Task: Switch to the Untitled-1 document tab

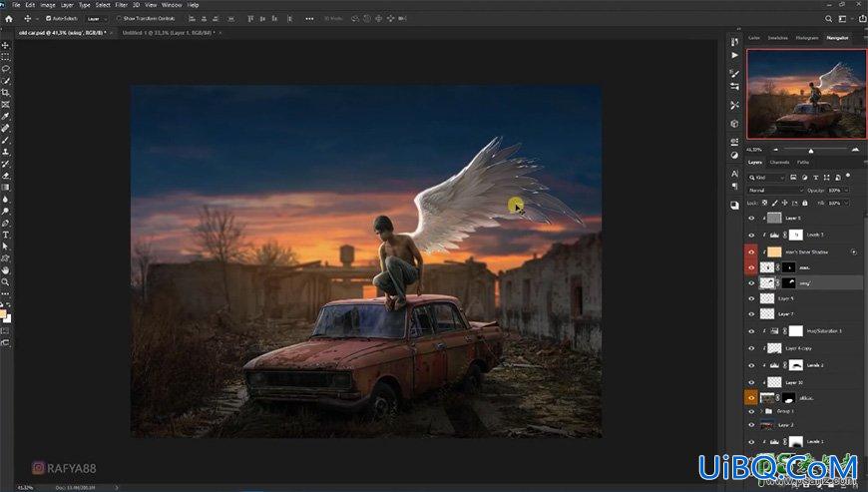Action: pyautogui.click(x=169, y=33)
